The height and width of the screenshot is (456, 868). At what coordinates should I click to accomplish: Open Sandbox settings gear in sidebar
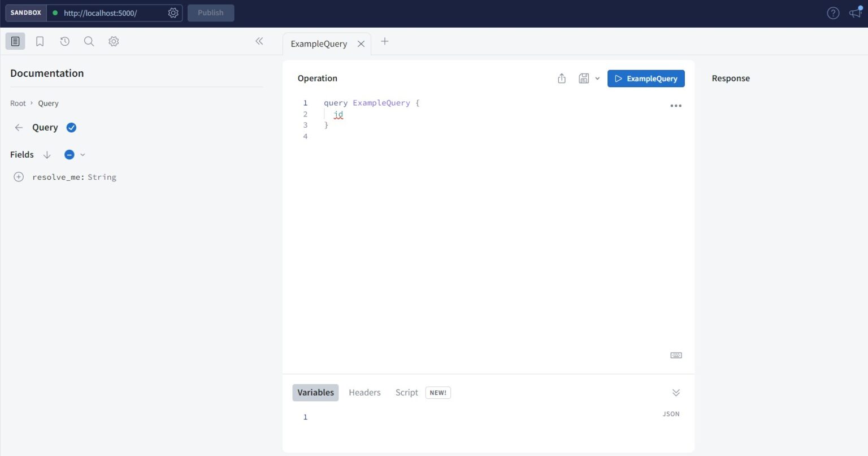point(113,41)
